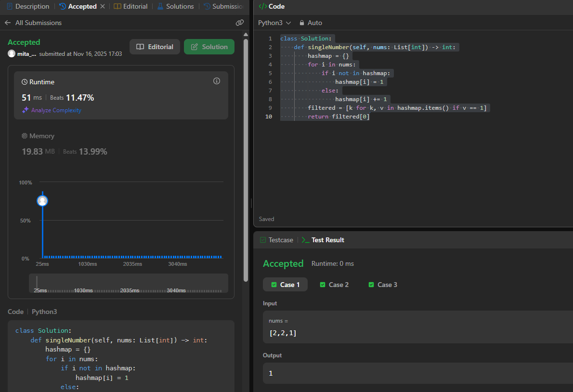Click the 'Saved' status text
The height and width of the screenshot is (392, 573).
(266, 219)
